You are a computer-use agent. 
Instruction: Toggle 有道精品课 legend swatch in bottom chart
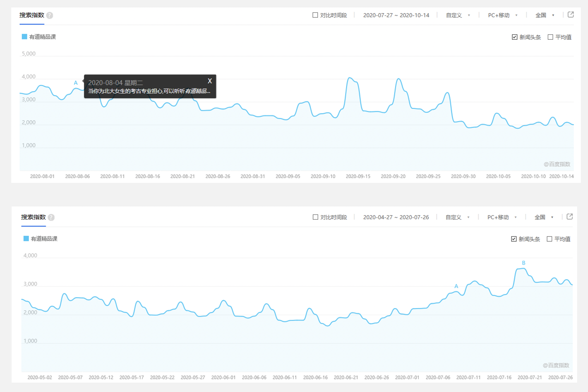click(26, 239)
